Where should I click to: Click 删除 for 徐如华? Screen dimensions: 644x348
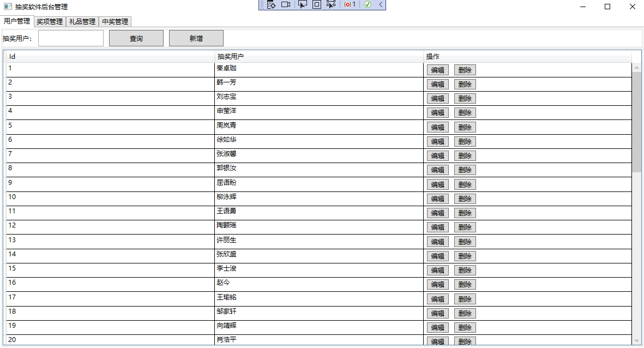[465, 142]
